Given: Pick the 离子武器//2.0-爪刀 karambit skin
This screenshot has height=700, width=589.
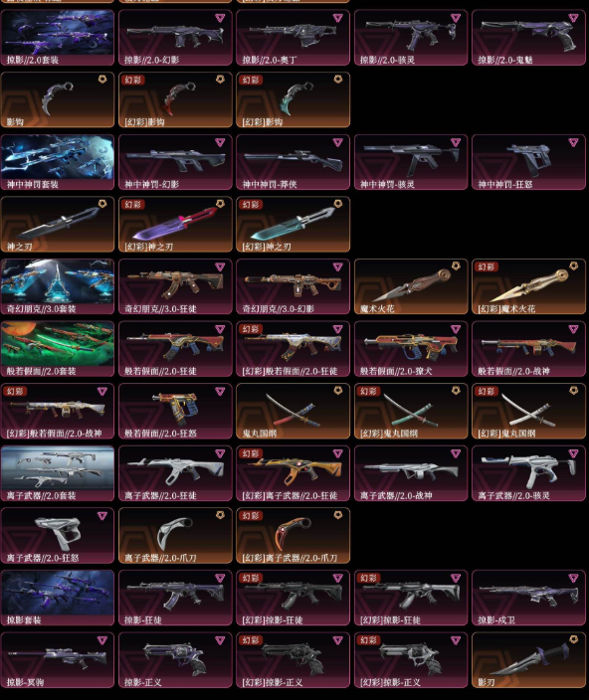Looking at the screenshot, I should click(175, 536).
